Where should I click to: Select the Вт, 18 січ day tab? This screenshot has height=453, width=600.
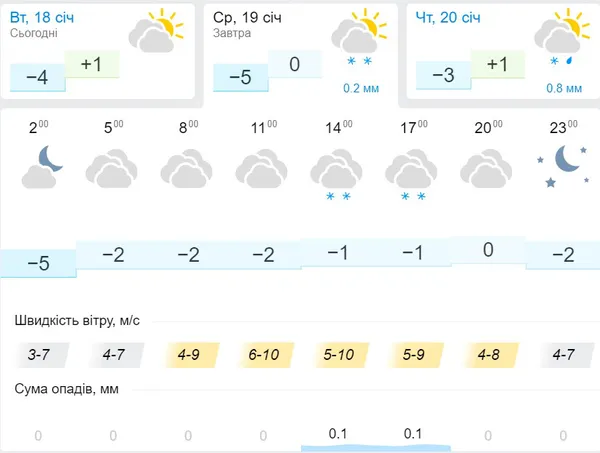point(98,52)
